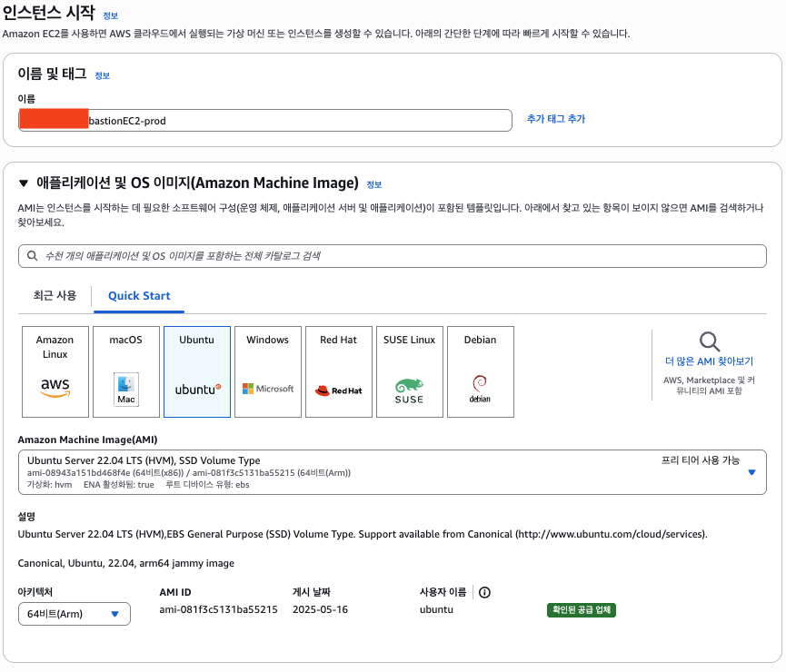Click 정보 link beside Amazon Machine Image heading
Screen dimensions: 786x672
374,185
